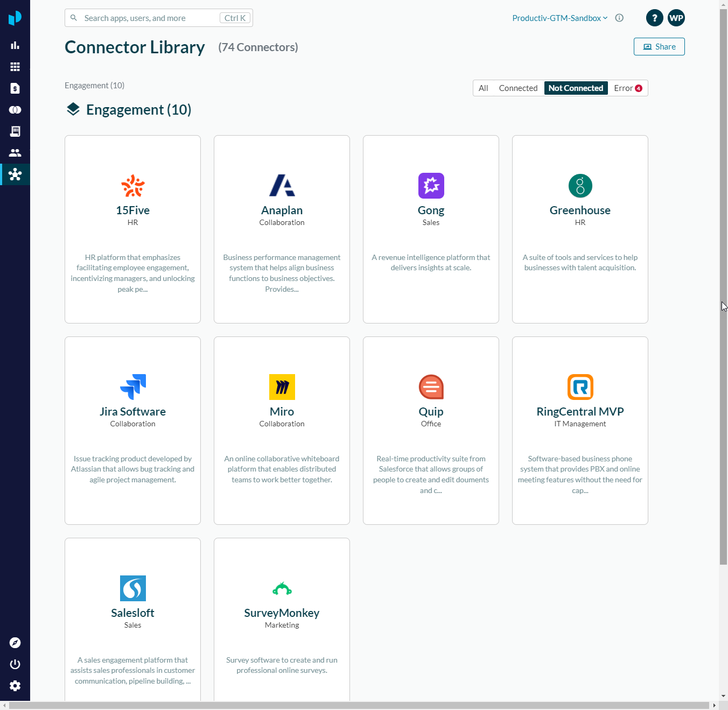Open the WP user avatar menu
The image size is (728, 710).
[x=676, y=18]
